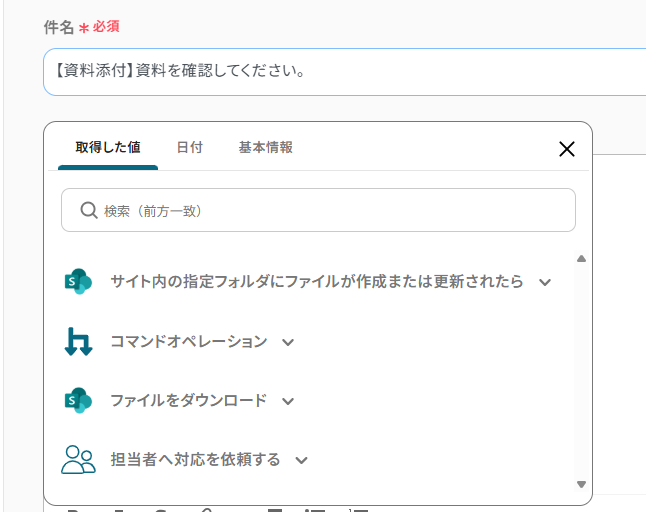Screen dimensions: 646x512
Task: Expand the 担当者へ対応を依頼する chevron
Action: [301, 460]
